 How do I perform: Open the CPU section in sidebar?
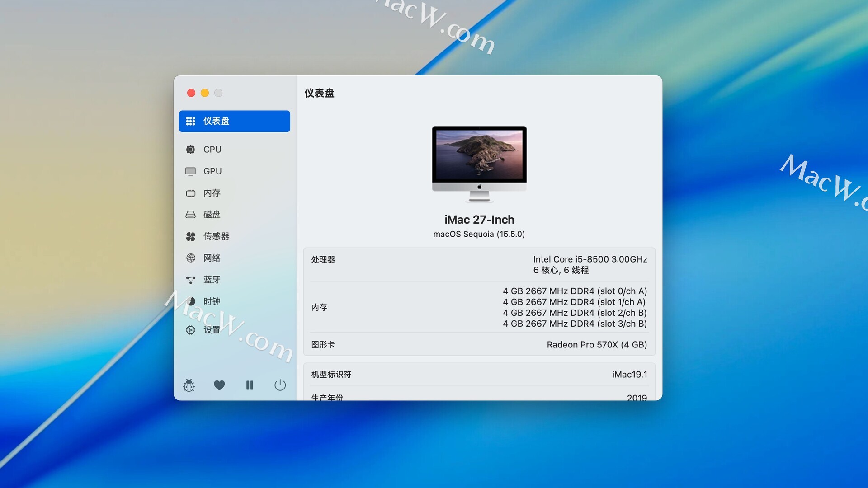234,150
